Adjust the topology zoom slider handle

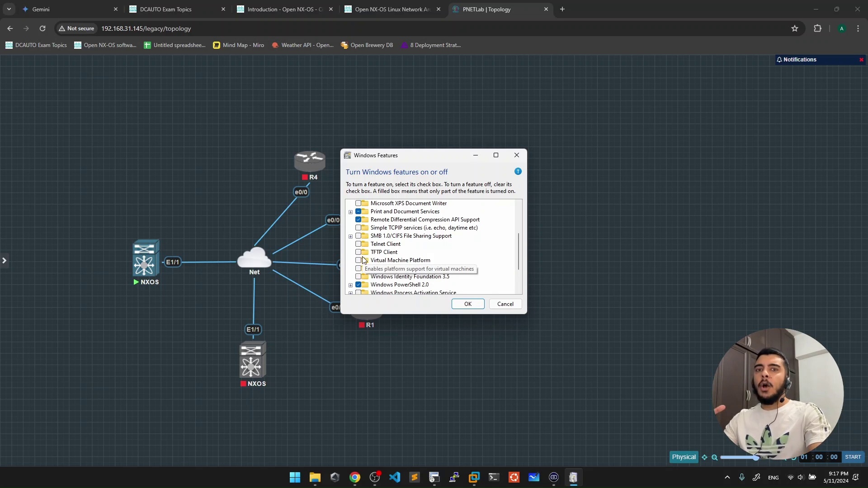point(755,457)
